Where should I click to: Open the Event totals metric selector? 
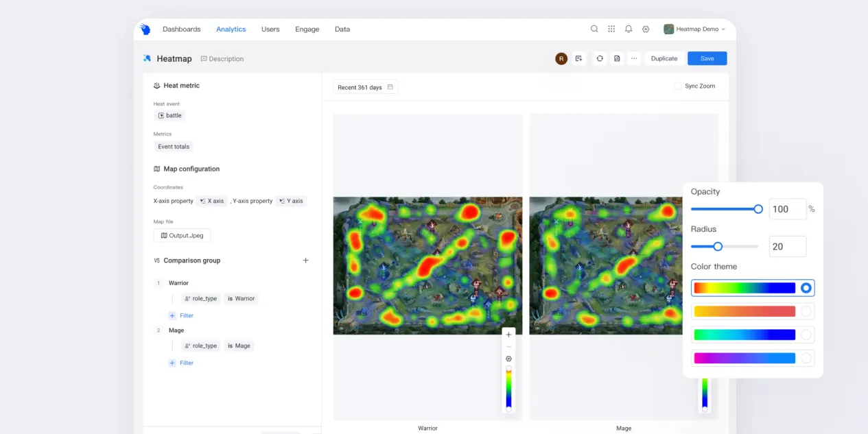point(174,147)
